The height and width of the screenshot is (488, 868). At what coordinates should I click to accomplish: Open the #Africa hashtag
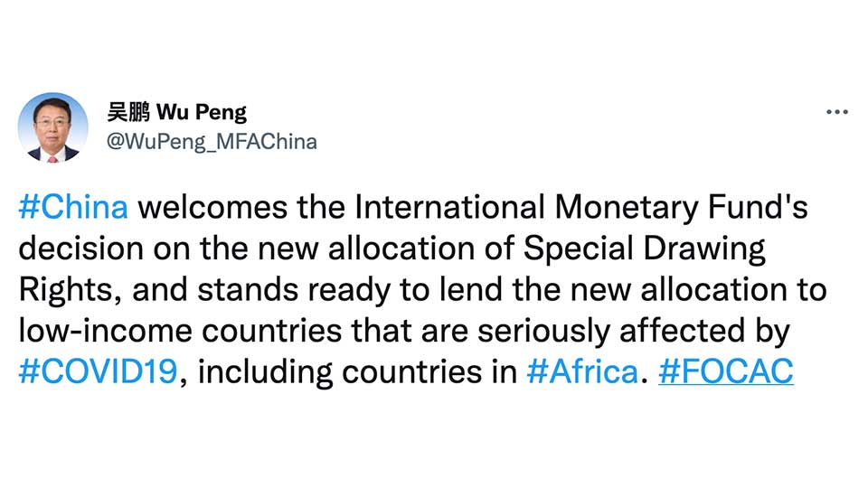[582, 371]
